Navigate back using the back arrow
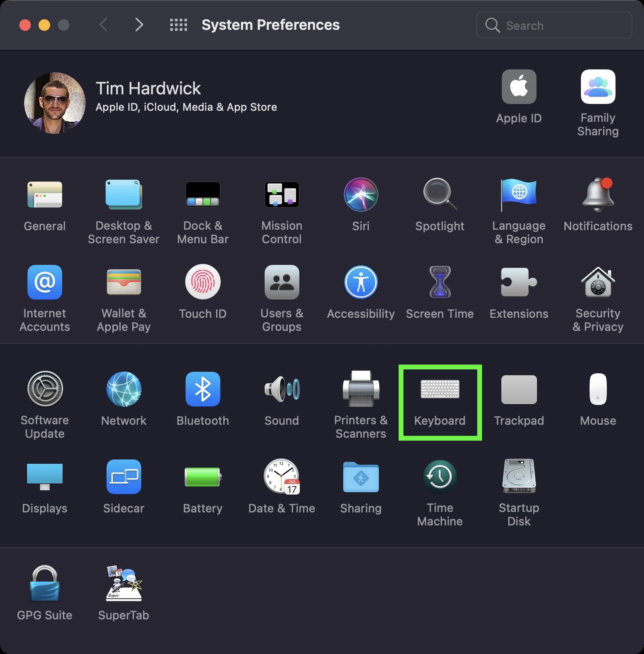The image size is (644, 654). (103, 25)
